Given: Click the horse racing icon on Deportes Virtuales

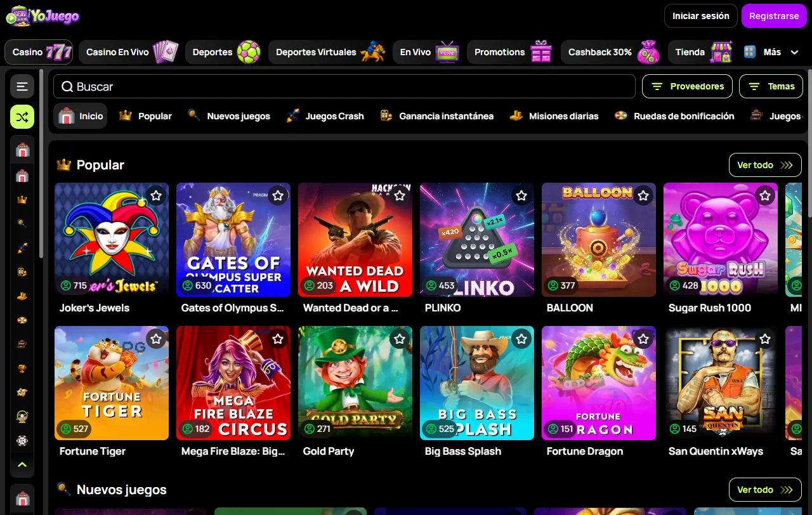Looking at the screenshot, I should (x=373, y=52).
